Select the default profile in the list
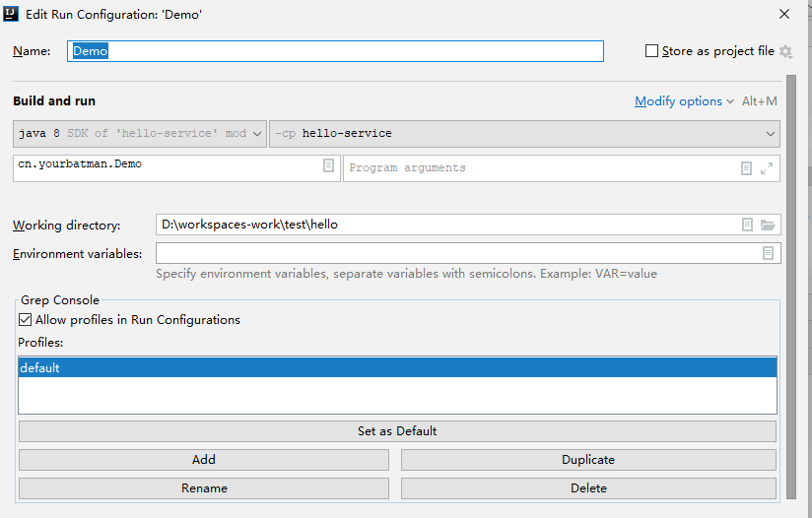 click(397, 367)
